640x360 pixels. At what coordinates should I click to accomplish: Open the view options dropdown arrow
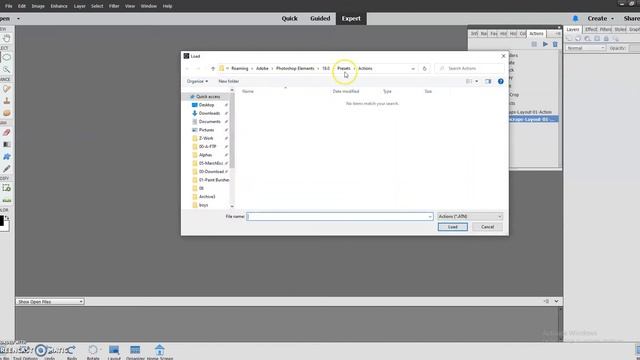[476, 81]
